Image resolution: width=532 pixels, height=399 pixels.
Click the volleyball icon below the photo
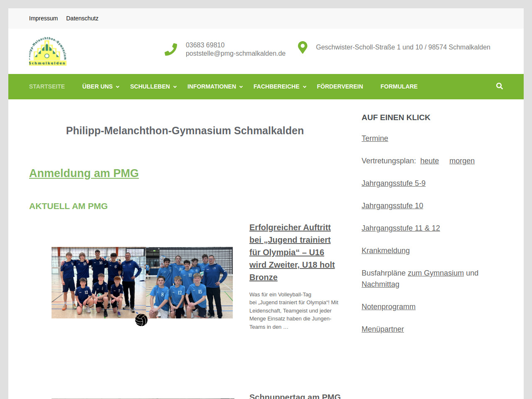click(141, 320)
